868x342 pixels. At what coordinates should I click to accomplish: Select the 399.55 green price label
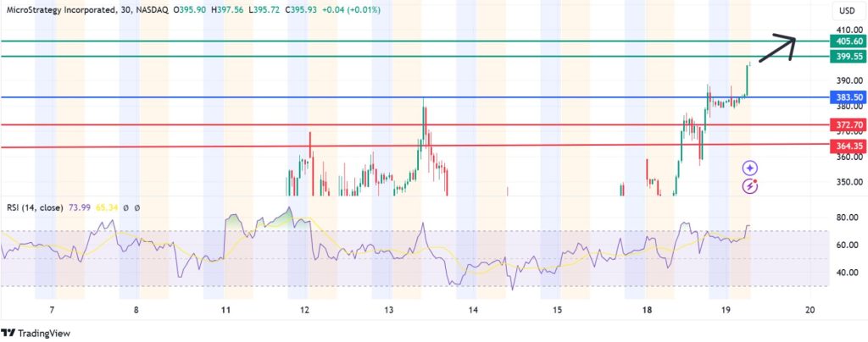(x=848, y=57)
